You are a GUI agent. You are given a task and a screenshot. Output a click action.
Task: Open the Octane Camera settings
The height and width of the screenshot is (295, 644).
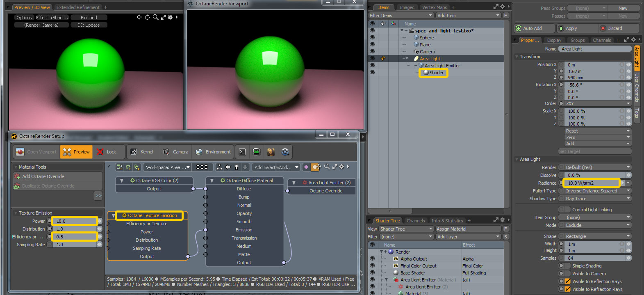pyautogui.click(x=175, y=152)
